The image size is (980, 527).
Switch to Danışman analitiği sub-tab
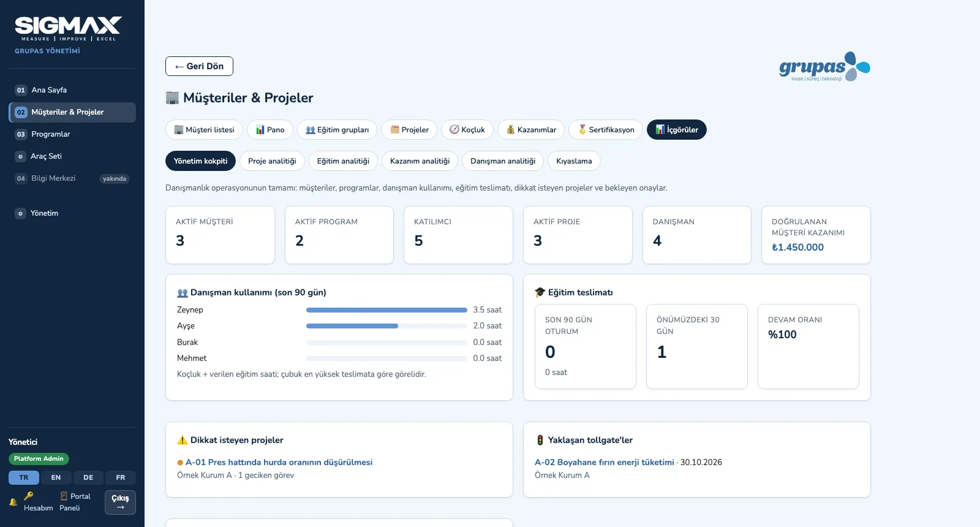[x=503, y=161]
